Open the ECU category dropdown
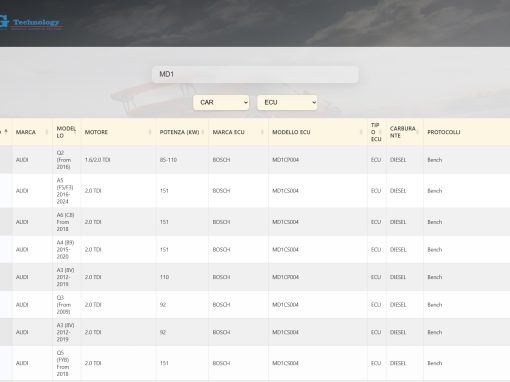The width and height of the screenshot is (510, 382). click(287, 102)
